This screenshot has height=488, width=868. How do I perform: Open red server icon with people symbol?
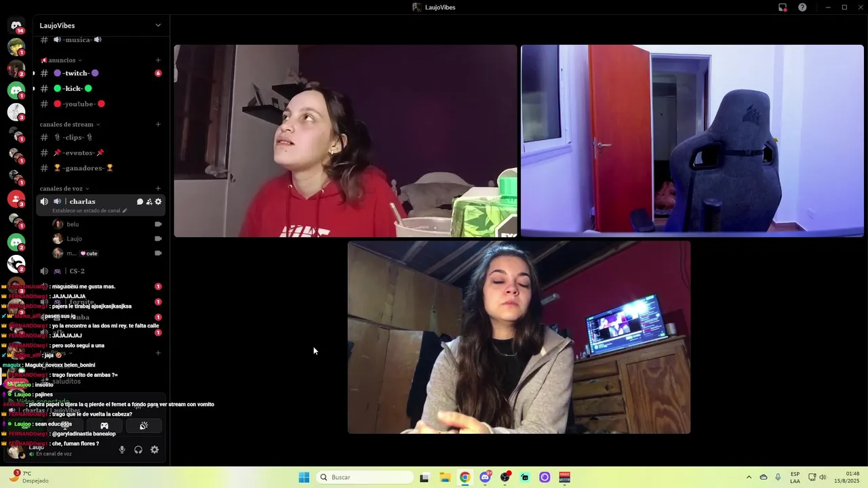pos(16,199)
